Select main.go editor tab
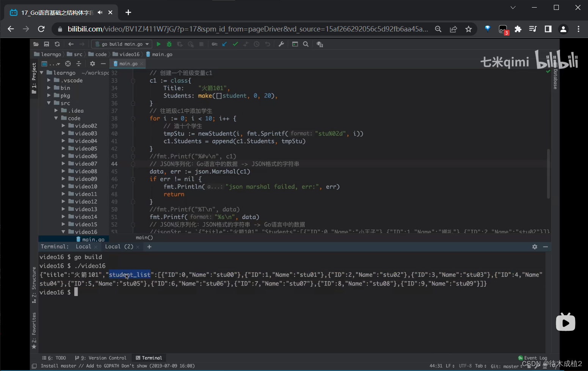This screenshot has height=371, width=588. coord(129,64)
